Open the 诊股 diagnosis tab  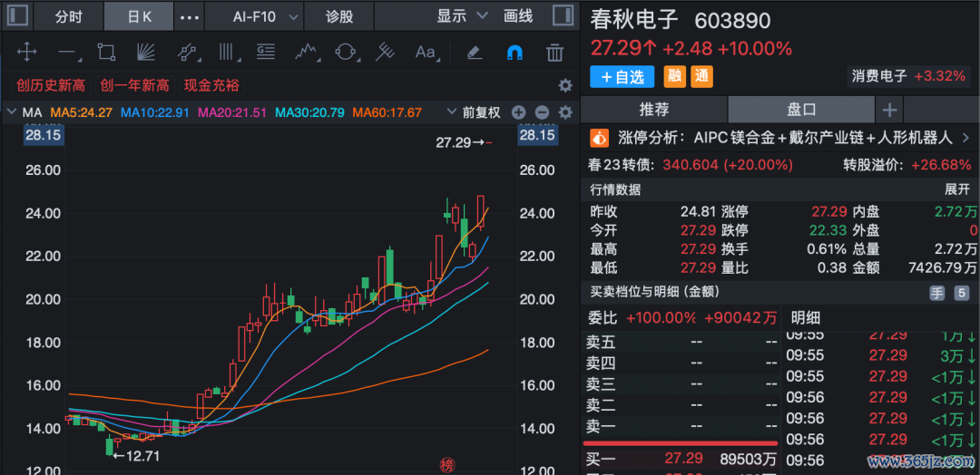point(339,16)
